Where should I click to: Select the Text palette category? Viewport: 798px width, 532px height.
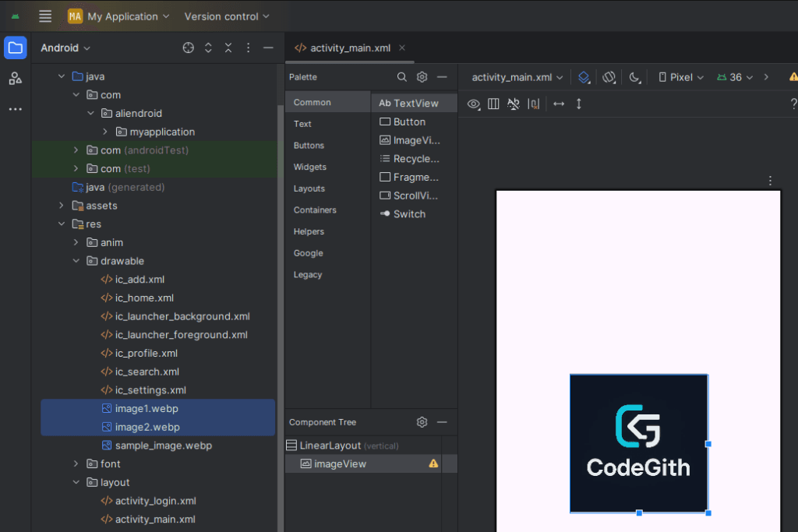click(x=328, y=124)
